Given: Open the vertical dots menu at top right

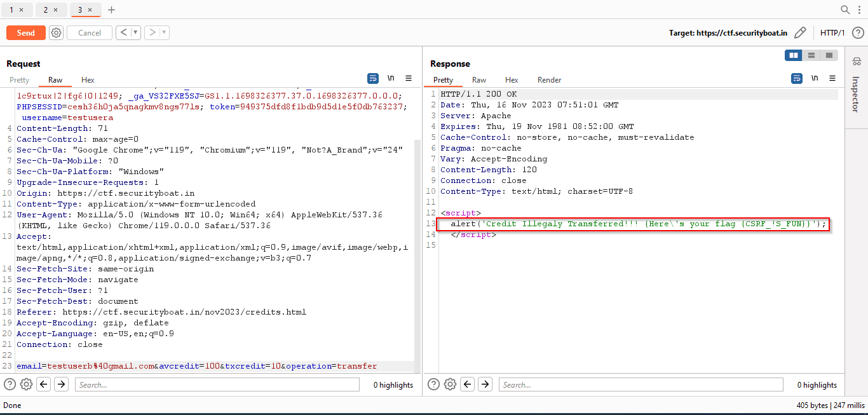Looking at the screenshot, I should tap(858, 10).
